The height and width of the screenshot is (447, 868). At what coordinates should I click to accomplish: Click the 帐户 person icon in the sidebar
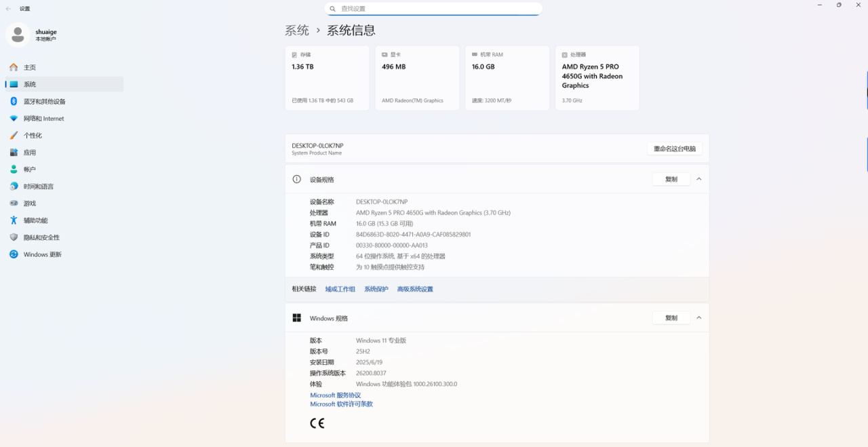[x=14, y=170]
